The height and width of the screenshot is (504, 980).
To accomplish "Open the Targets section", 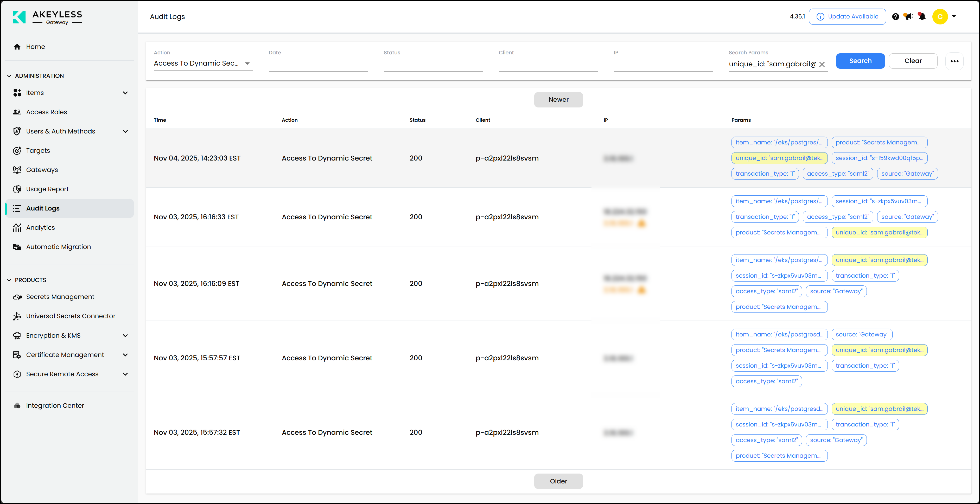I will [x=38, y=150].
